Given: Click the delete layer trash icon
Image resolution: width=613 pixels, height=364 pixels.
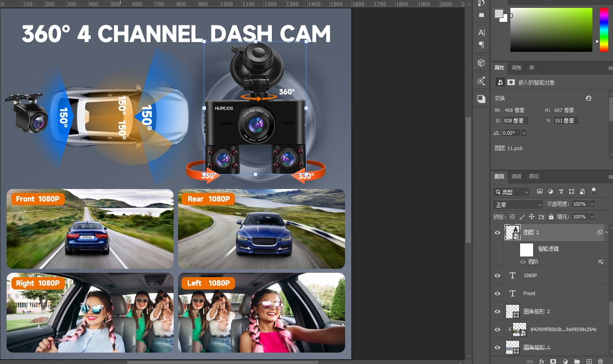Looking at the screenshot, I should point(600,361).
